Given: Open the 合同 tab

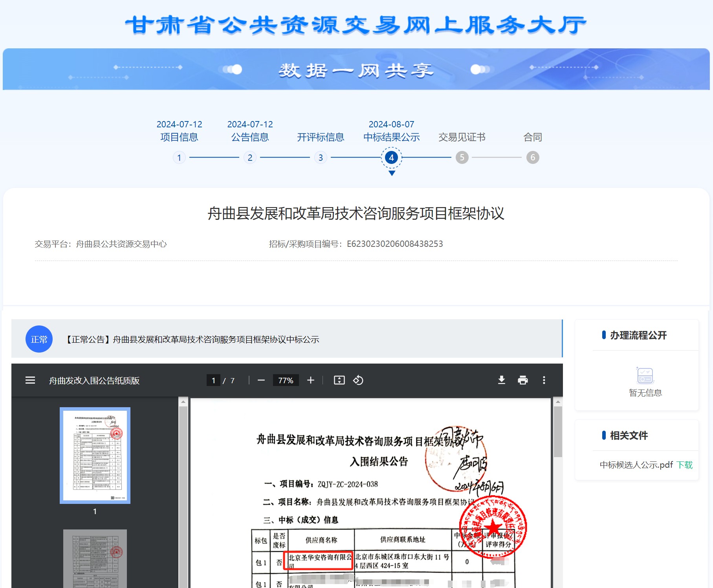Looking at the screenshot, I should click(x=533, y=137).
